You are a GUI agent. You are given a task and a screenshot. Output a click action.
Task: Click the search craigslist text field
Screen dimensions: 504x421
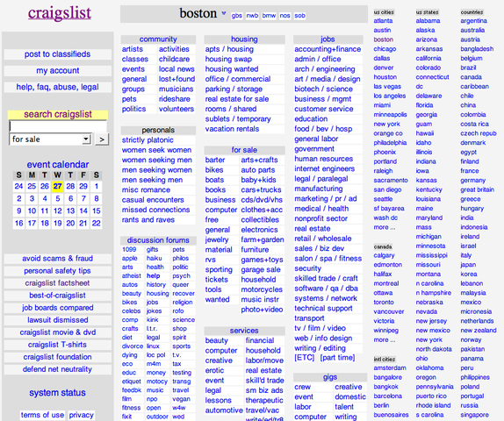pos(58,126)
